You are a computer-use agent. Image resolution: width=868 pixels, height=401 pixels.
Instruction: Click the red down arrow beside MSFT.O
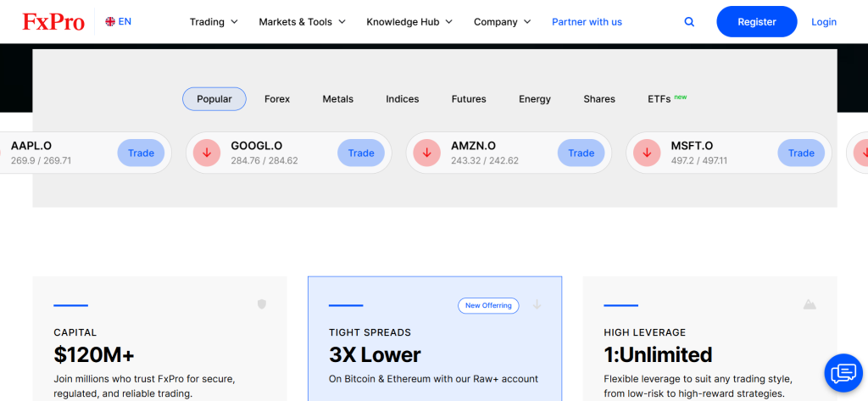click(x=647, y=153)
